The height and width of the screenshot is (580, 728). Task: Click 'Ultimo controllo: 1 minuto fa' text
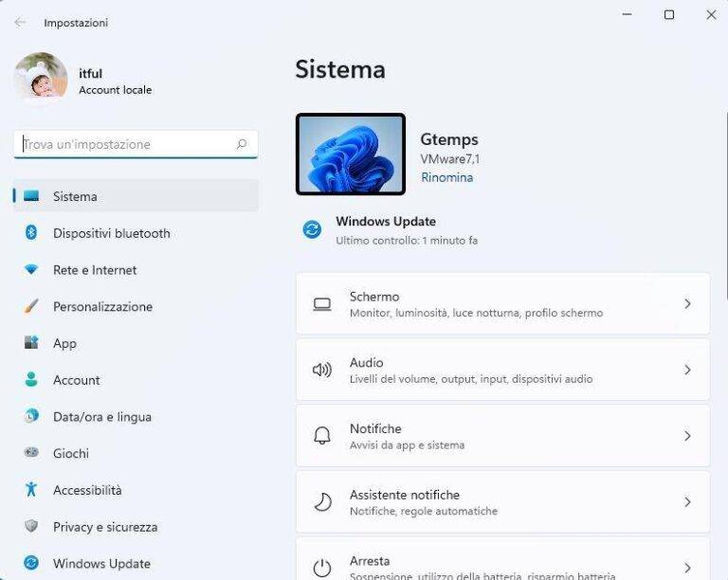click(x=407, y=241)
